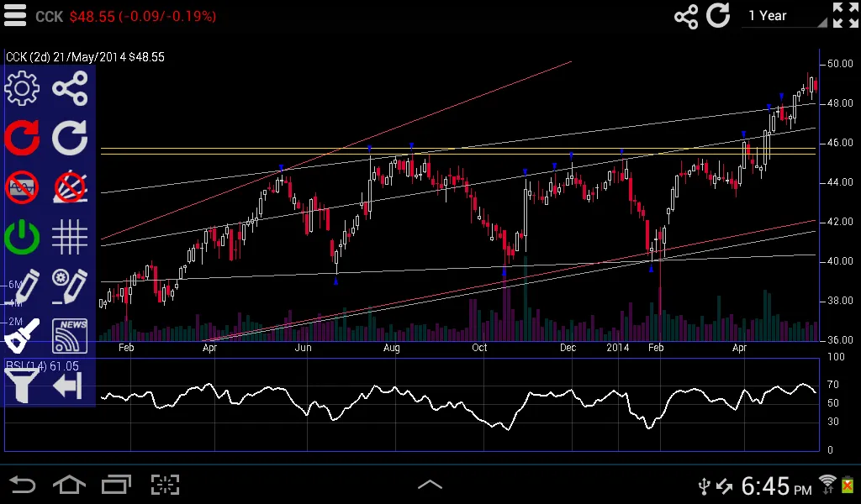Remove trendlines using crossed-out fan icon
The image size is (861, 504).
pos(70,187)
